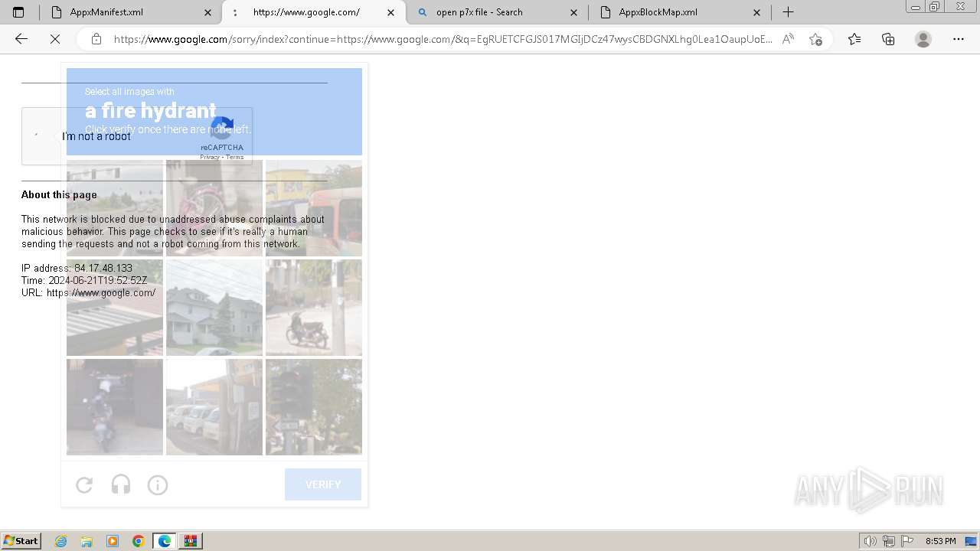The width and height of the screenshot is (980, 551).
Task: Go back to the previous page
Action: pos(21,39)
